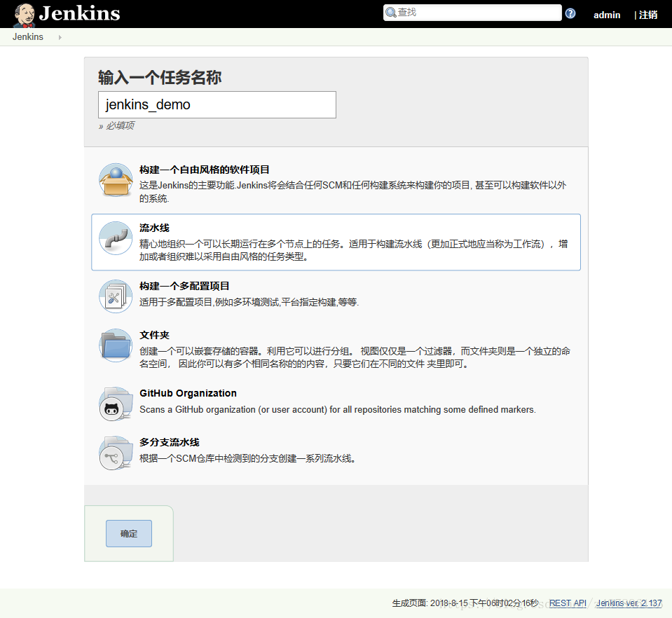The width and height of the screenshot is (672, 618).
Task: Select the 多分支流水线 branch icon
Action: click(116, 453)
